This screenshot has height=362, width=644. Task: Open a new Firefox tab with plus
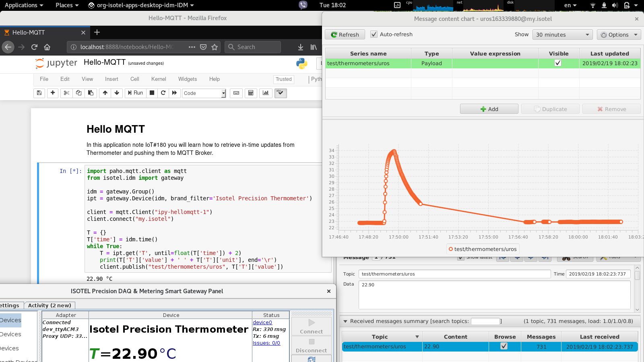pyautogui.click(x=97, y=32)
